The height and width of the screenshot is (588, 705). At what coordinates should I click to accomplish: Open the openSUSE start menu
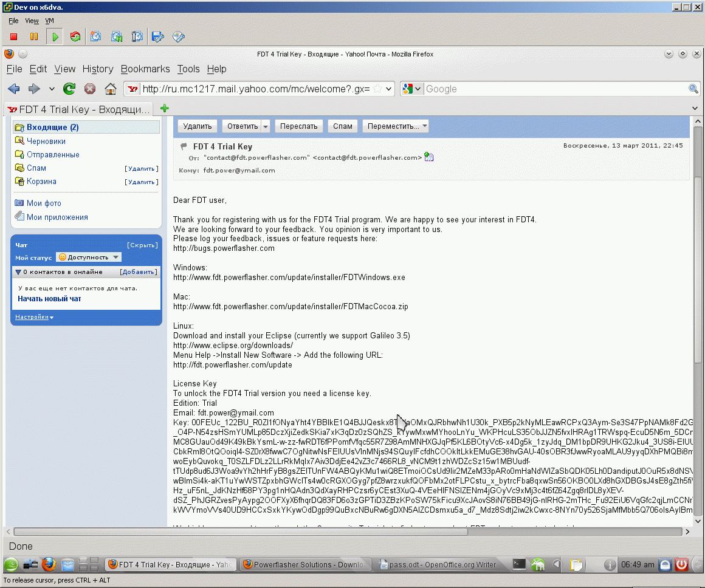click(x=11, y=564)
